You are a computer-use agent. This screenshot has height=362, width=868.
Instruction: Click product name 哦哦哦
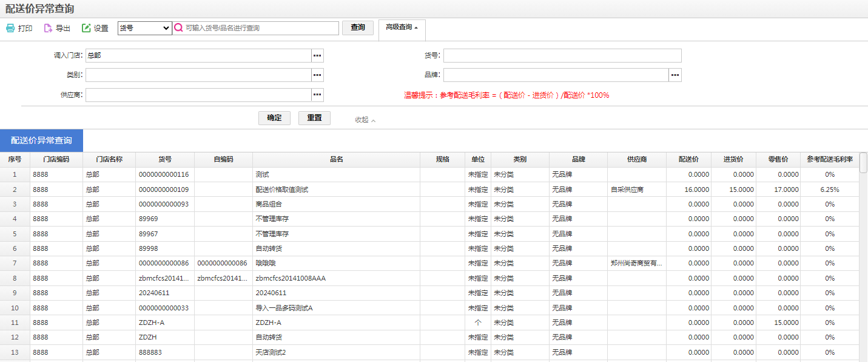click(265, 264)
